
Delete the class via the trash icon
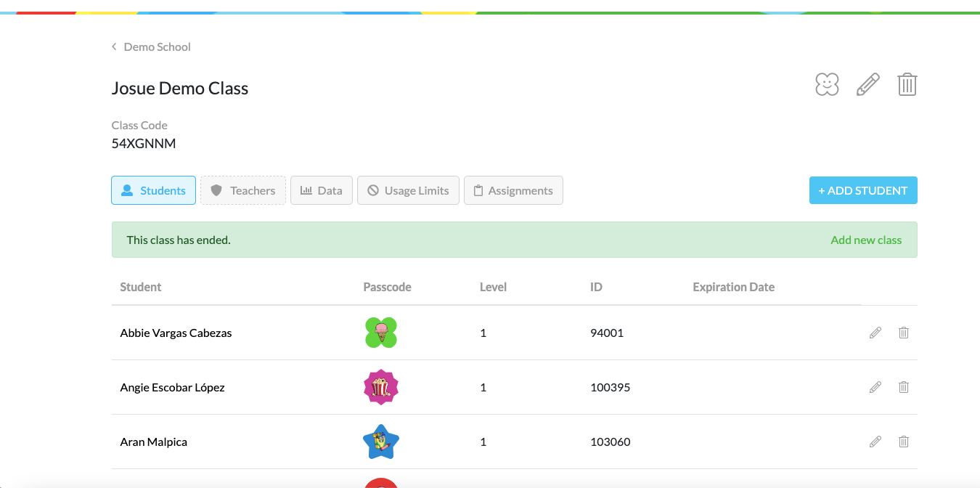click(907, 84)
